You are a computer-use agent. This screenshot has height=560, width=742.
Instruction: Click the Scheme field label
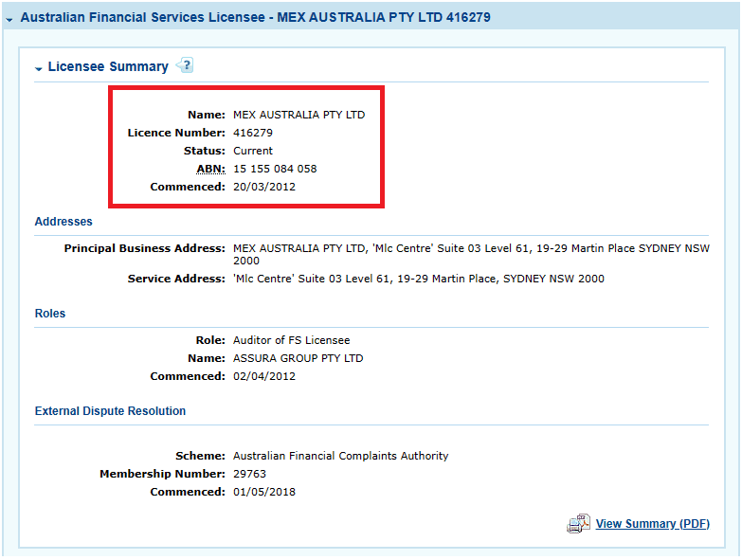coord(200,456)
